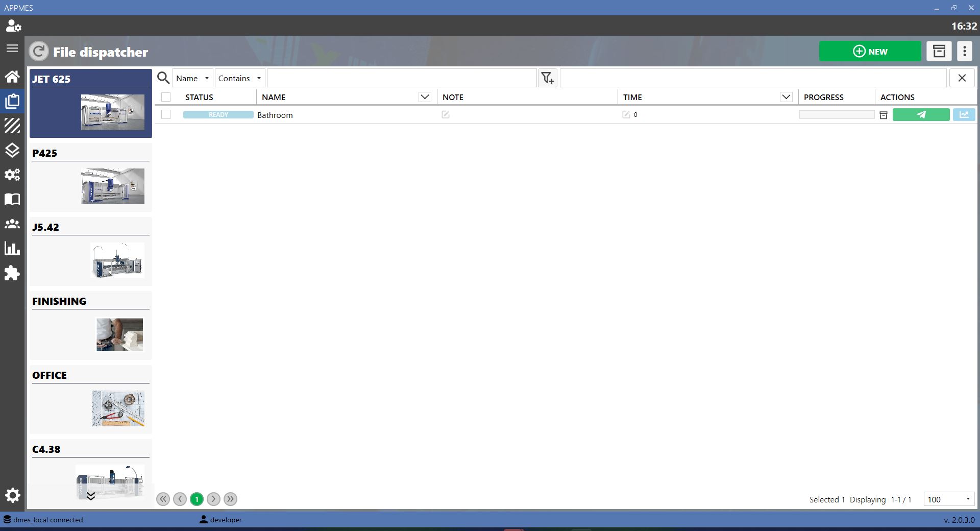
Task: Open the diagonal stripes sidebar icon
Action: 12,126
